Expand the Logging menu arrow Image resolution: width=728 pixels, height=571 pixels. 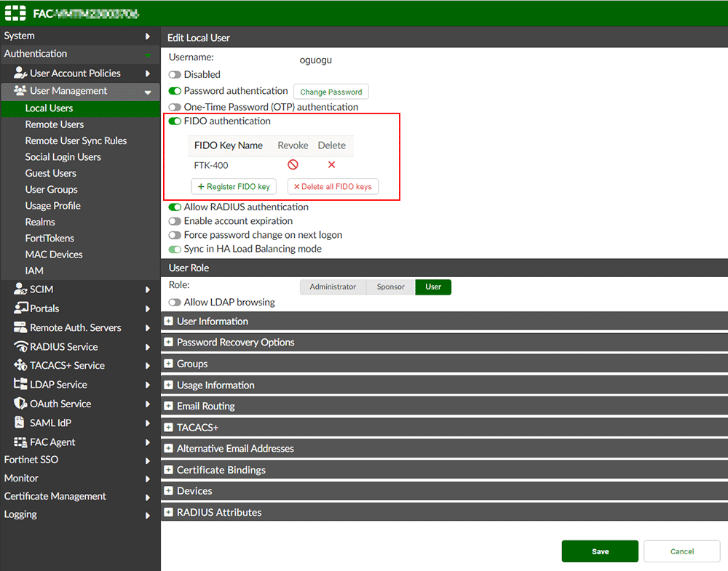[x=147, y=515]
